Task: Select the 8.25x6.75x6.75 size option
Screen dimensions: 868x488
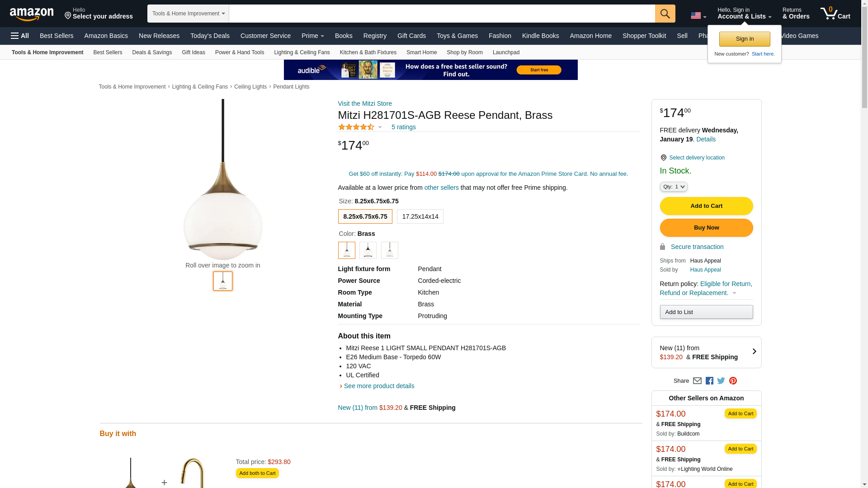Action: 365,216
